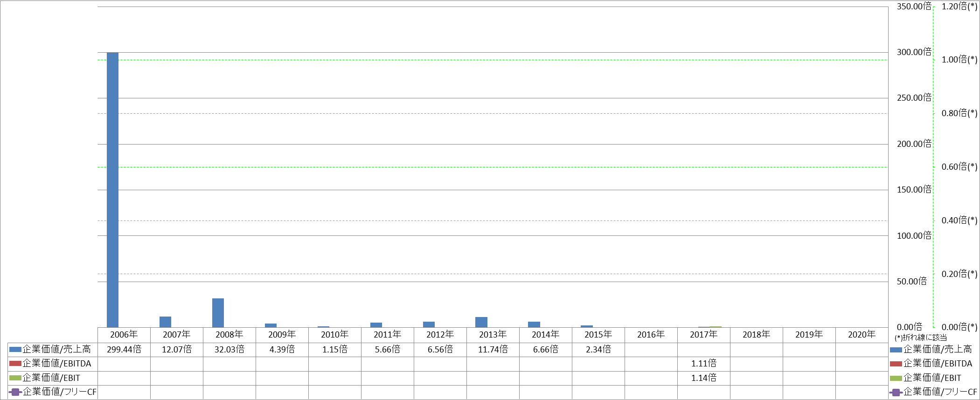Select the 11.74倍 table cell
The height and width of the screenshot is (400, 980).
[493, 349]
